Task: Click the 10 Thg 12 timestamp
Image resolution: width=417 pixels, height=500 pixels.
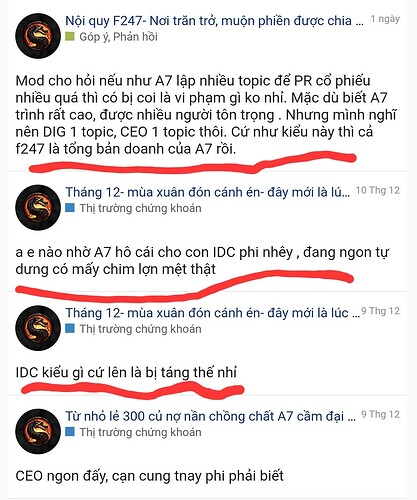Action: [378, 190]
